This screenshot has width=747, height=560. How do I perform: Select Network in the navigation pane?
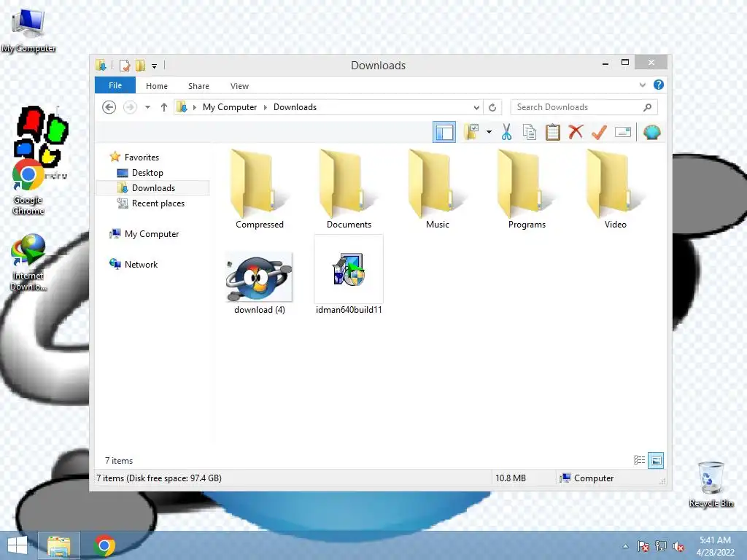(x=141, y=264)
